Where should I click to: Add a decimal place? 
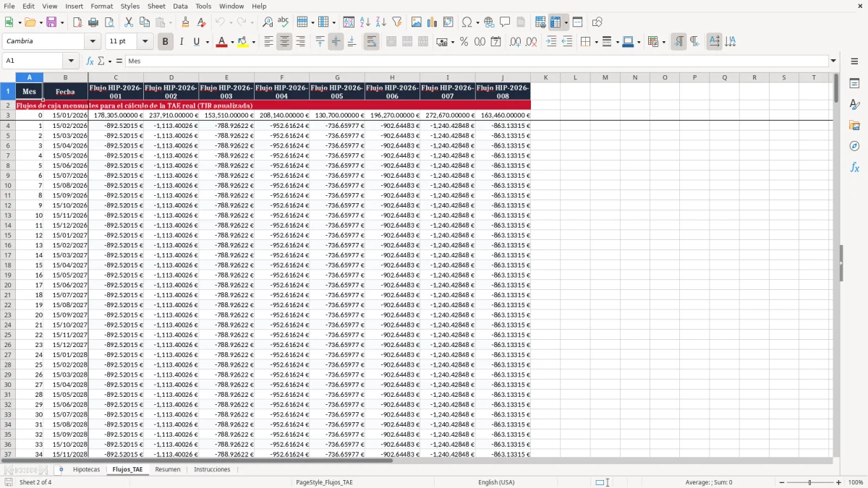(515, 42)
